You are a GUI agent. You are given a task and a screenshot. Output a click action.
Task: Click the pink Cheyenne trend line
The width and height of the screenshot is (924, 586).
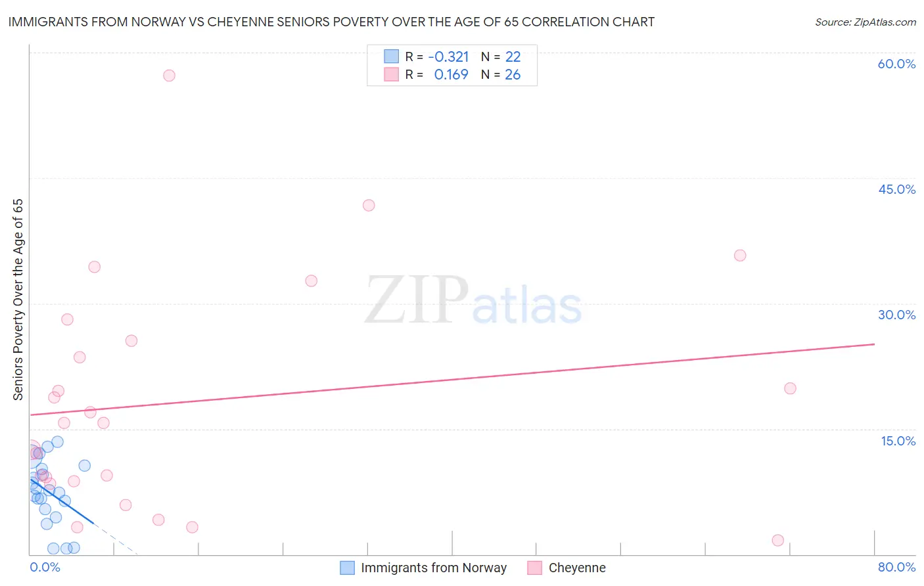(x=452, y=379)
